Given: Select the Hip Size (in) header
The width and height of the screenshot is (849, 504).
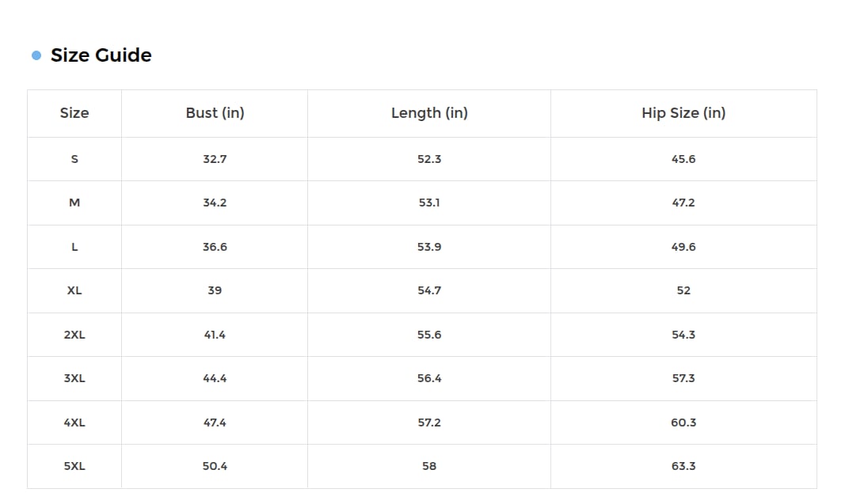Looking at the screenshot, I should (x=683, y=113).
